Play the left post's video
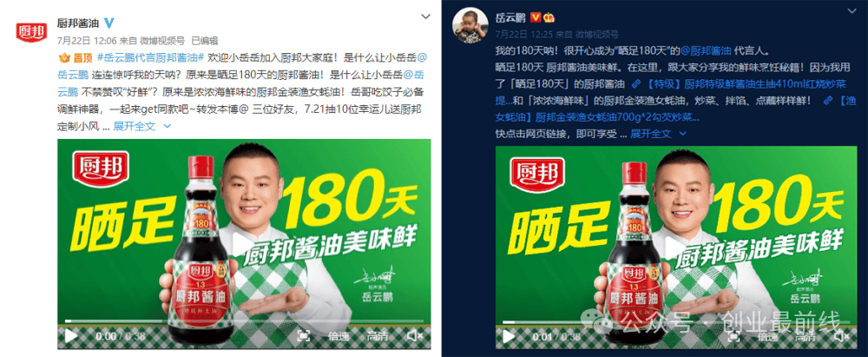 [x=71, y=336]
